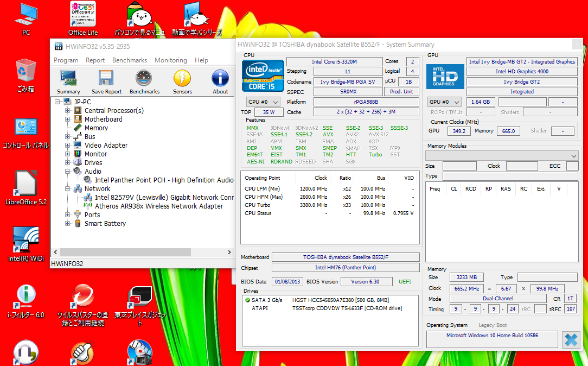This screenshot has height=366, width=588.
Task: Open the Intel(R) WiDi shortcut
Action: click(26, 244)
